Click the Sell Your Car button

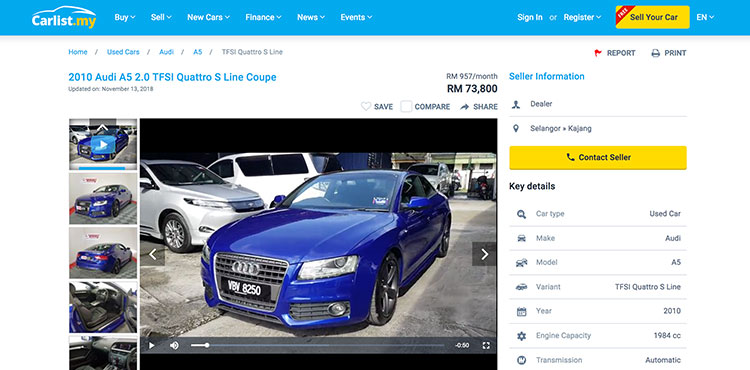pyautogui.click(x=652, y=17)
